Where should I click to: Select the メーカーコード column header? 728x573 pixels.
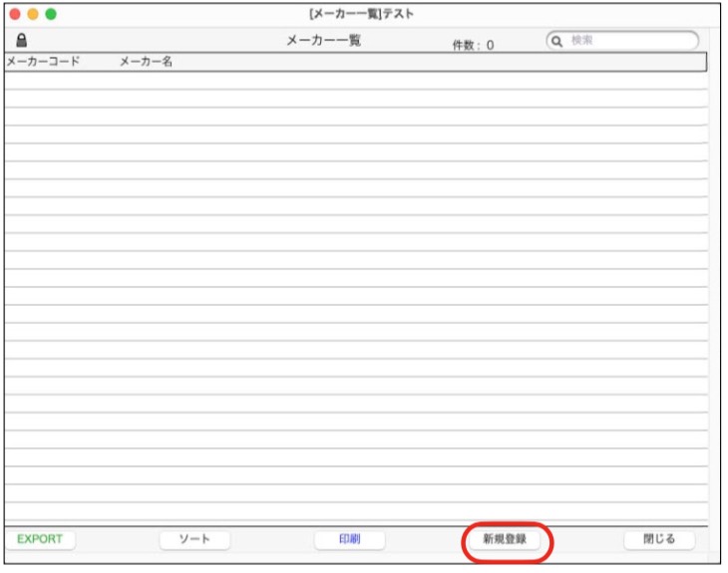click(43, 62)
